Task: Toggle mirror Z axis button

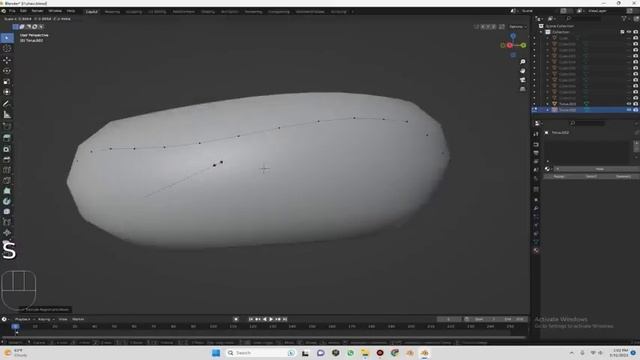Action: coord(494,27)
